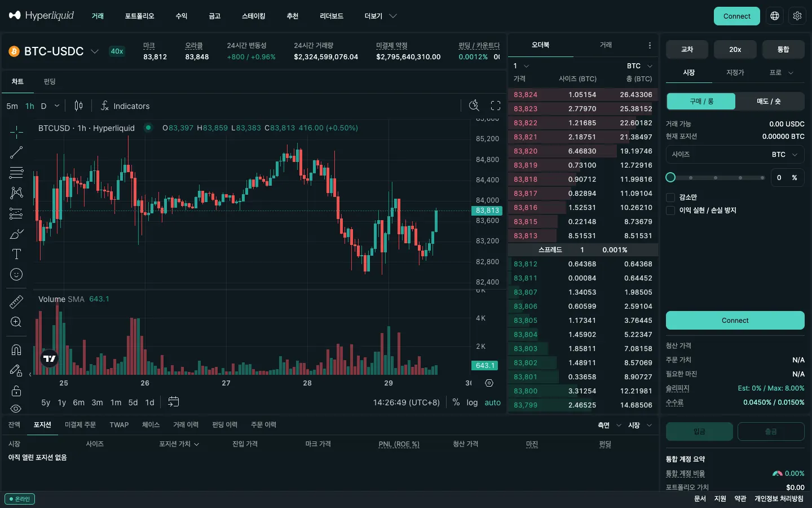This screenshot has width=812, height=508.
Task: Open the 포트폴리오 menu
Action: click(139, 16)
